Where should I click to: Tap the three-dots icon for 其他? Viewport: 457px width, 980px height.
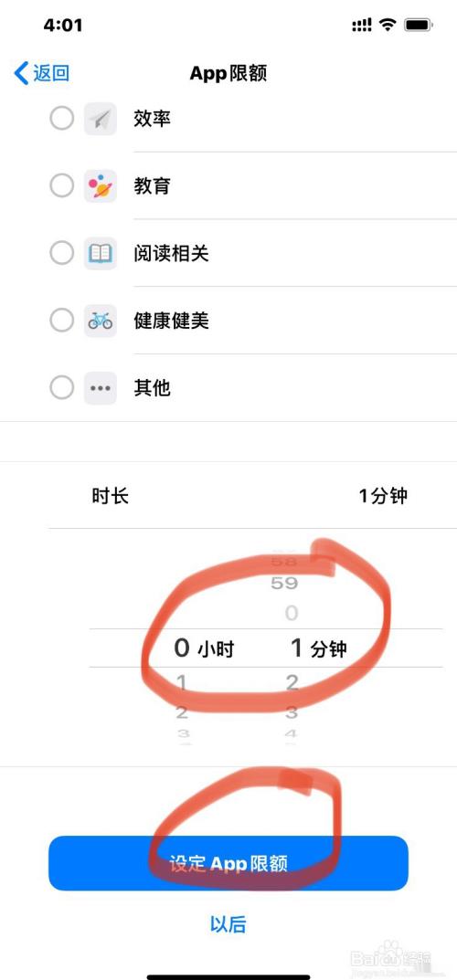[x=101, y=388]
